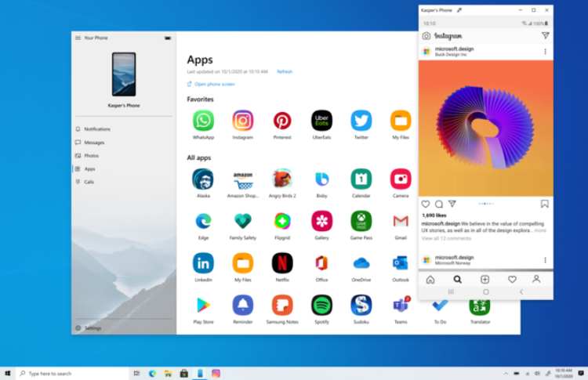Bookmark the Instagram post
588x380 pixels.
(x=545, y=204)
